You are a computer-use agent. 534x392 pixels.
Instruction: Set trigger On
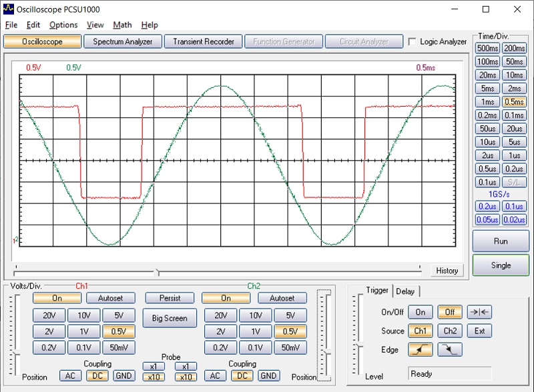421,312
